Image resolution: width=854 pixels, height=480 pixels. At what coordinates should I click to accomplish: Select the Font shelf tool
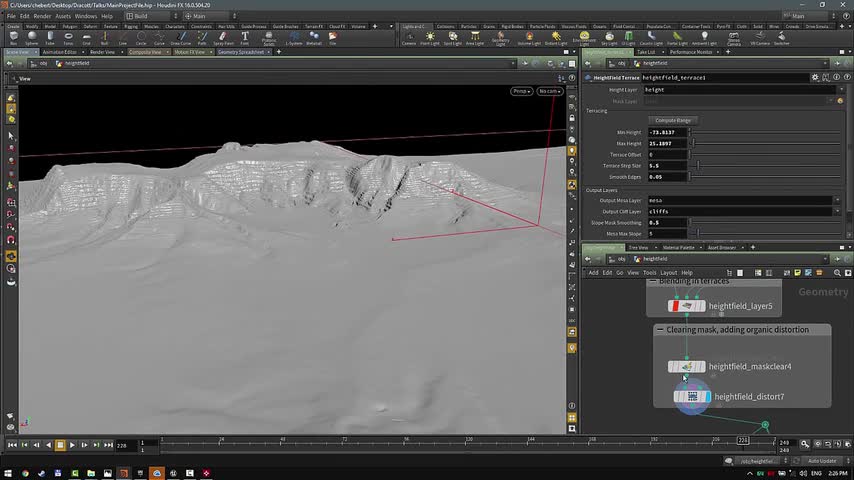[245, 38]
